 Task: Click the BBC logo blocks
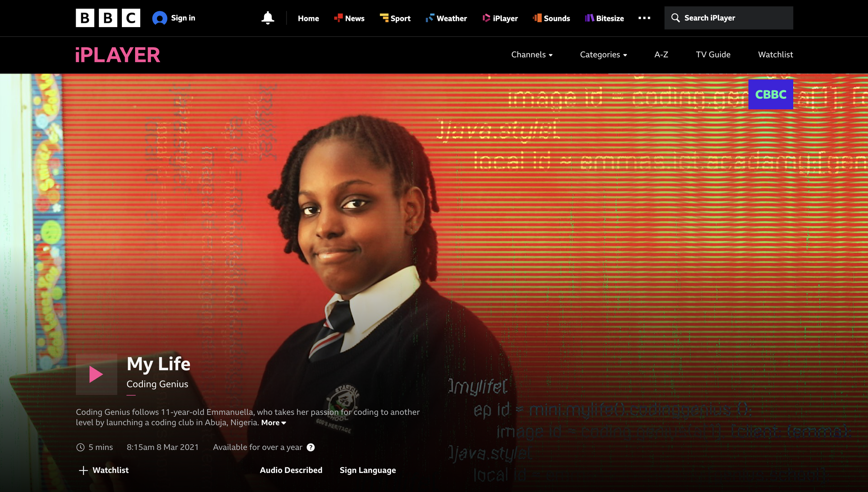pyautogui.click(x=108, y=18)
